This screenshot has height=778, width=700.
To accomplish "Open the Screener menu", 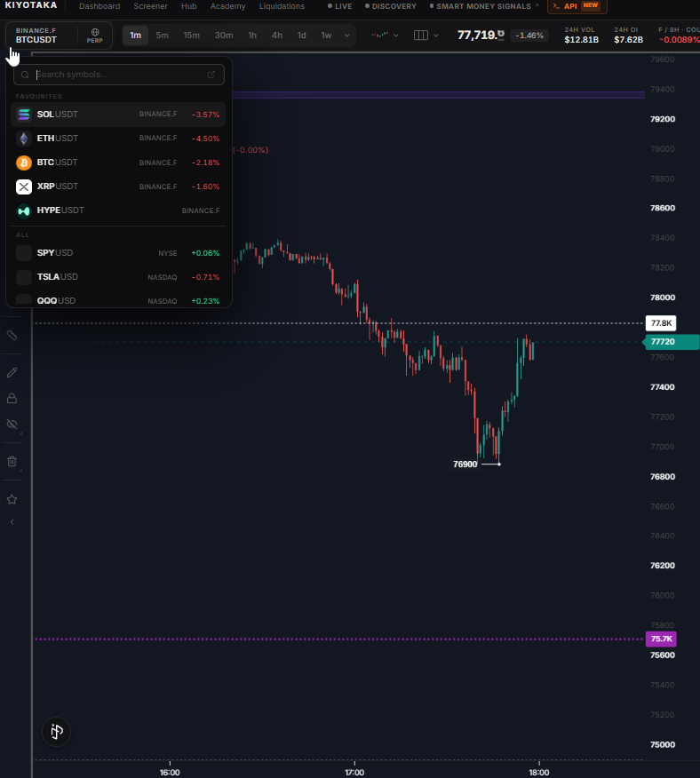I will [x=150, y=6].
